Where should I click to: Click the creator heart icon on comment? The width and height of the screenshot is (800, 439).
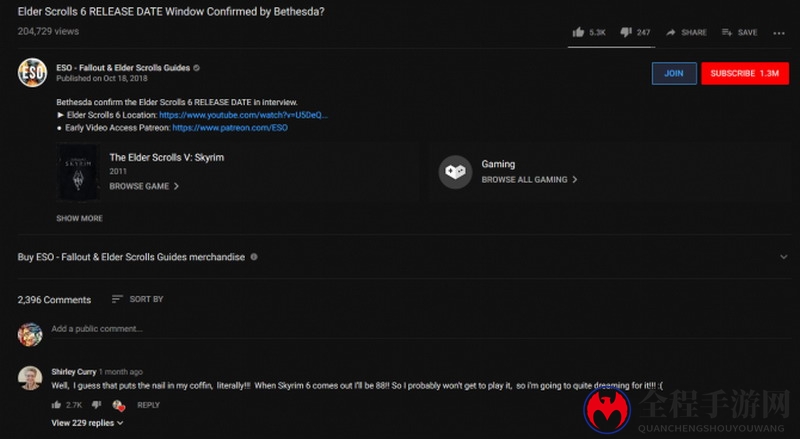coord(118,405)
